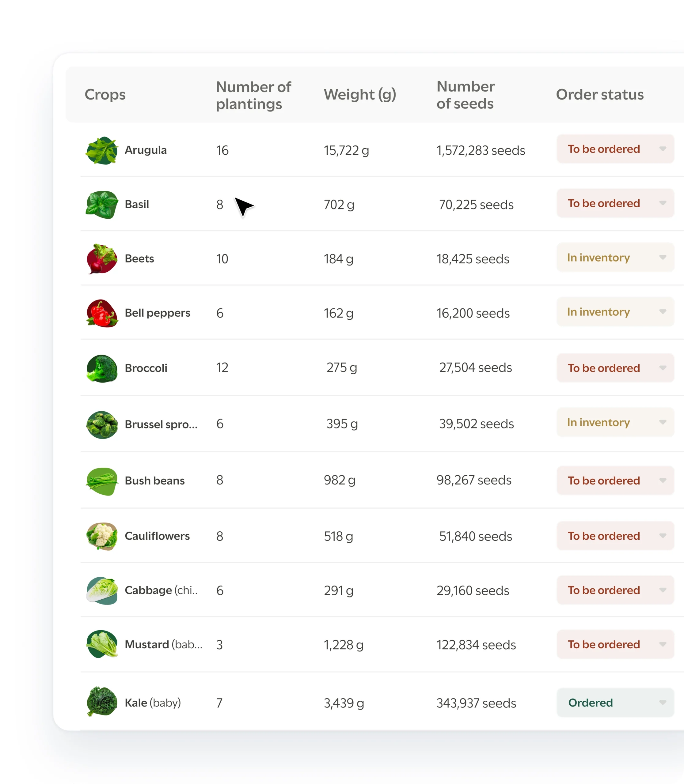Click the Brussel sprouts icon
Screen dimensions: 684x784
pyautogui.click(x=101, y=424)
